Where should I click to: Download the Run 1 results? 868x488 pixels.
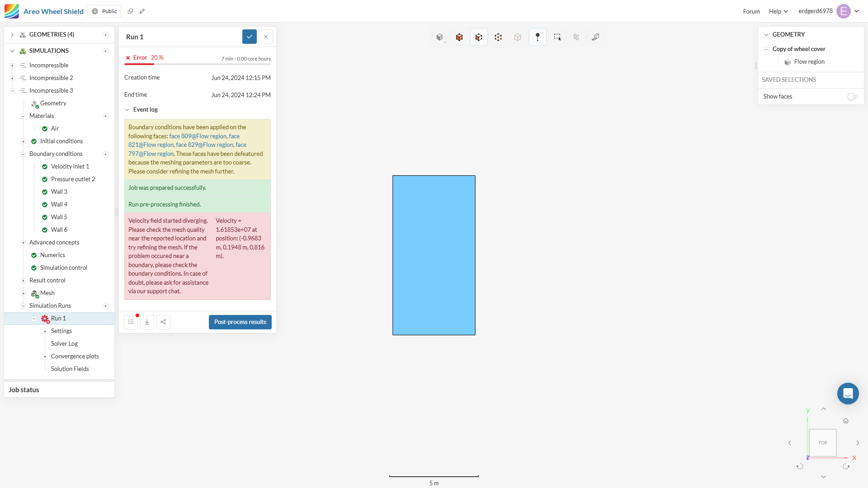click(x=147, y=322)
